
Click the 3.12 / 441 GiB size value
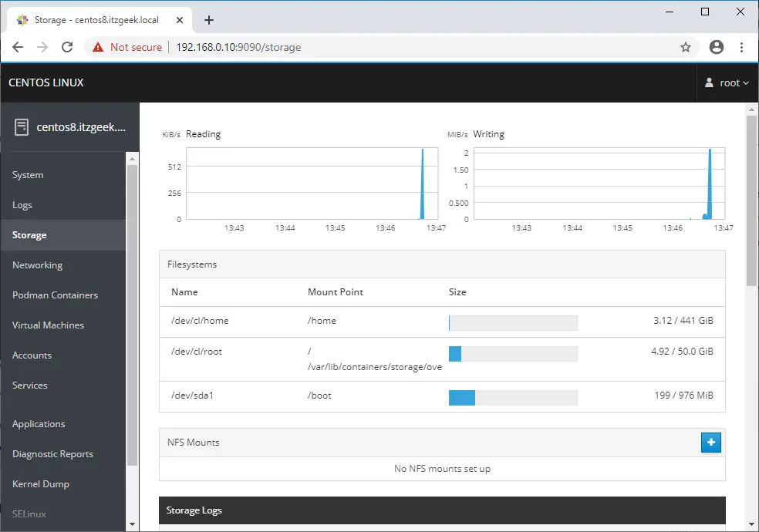click(683, 321)
